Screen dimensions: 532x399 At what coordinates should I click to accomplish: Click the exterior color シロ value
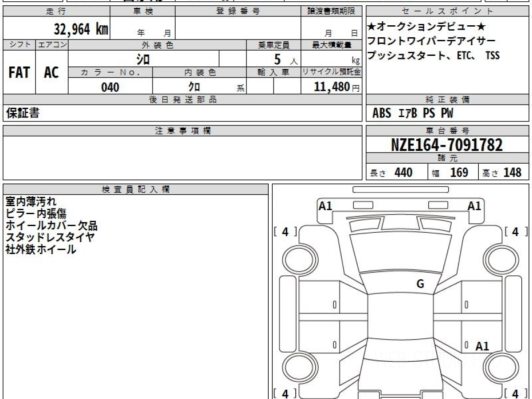[x=143, y=59]
